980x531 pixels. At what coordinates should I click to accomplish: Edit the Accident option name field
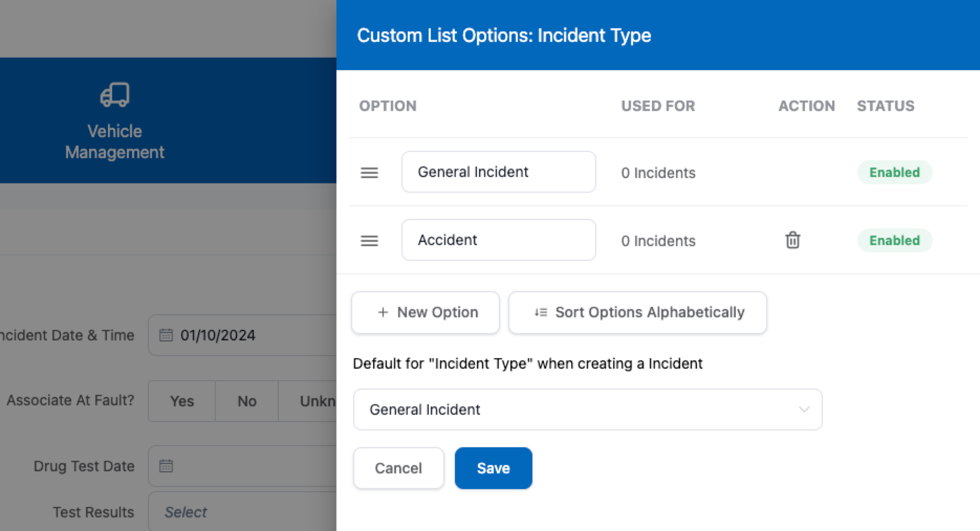498,240
